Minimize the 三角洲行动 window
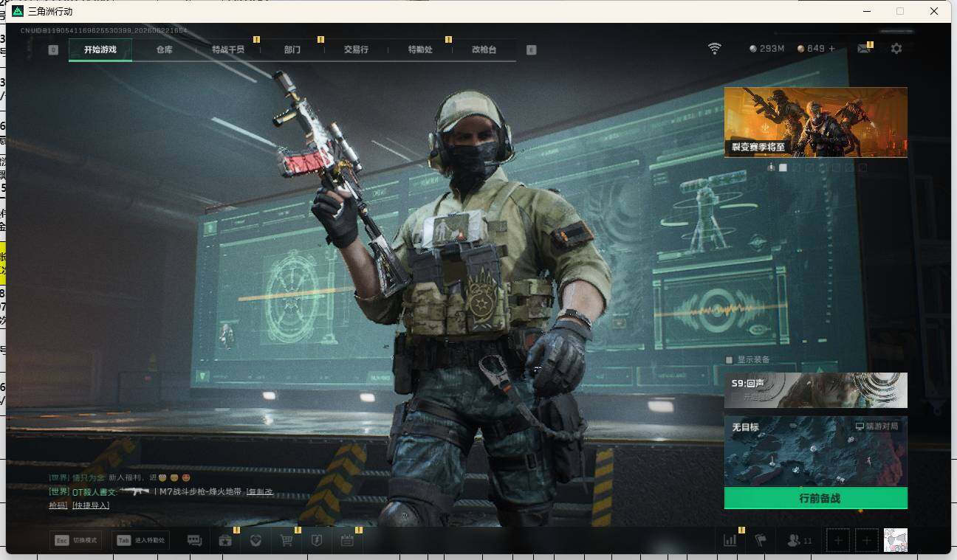 [x=865, y=11]
